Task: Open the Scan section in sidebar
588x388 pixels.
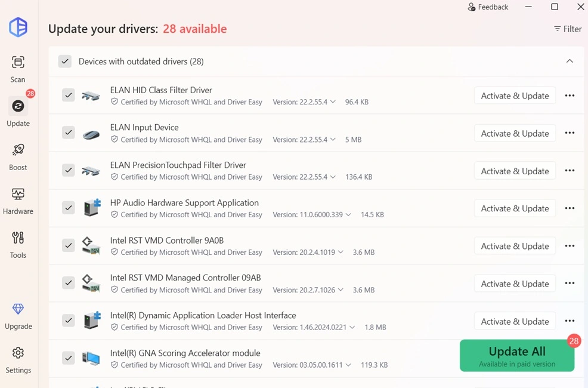Action: click(x=18, y=69)
